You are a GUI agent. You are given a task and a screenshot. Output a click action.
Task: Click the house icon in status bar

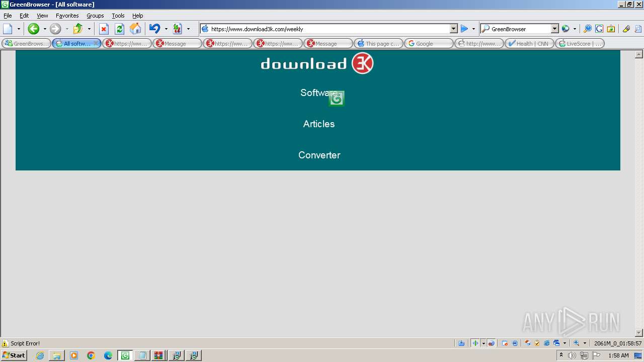[x=527, y=343]
